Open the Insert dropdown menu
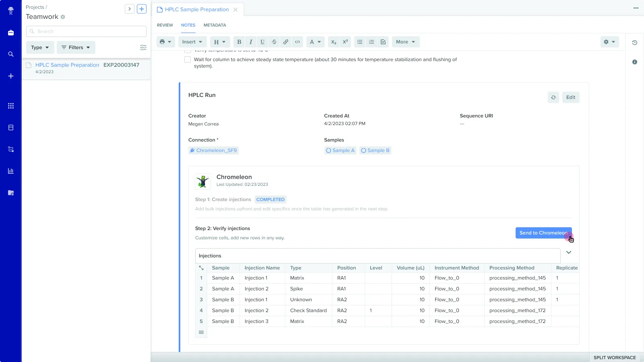644x362 pixels. [192, 42]
